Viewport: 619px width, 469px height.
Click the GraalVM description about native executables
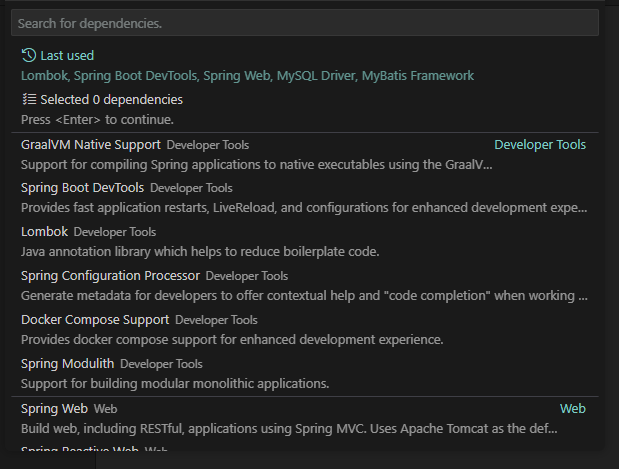click(257, 165)
